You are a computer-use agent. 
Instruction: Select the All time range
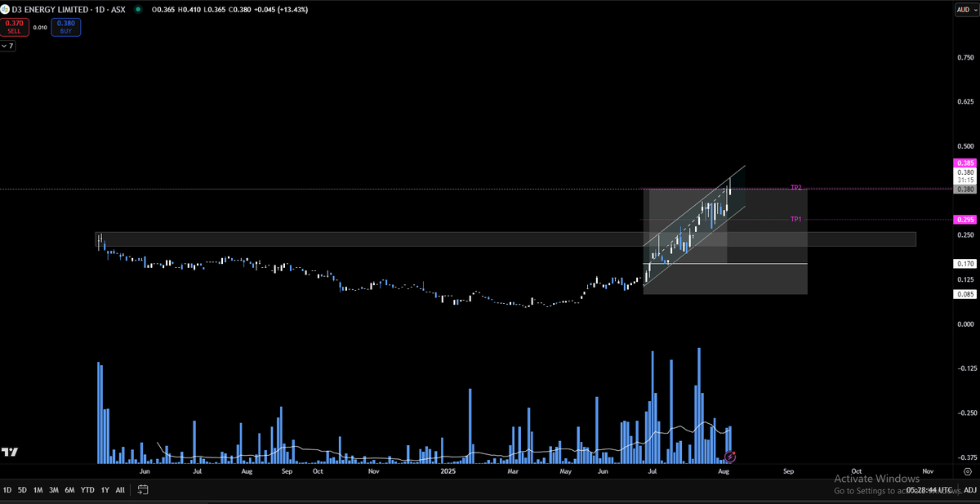120,489
